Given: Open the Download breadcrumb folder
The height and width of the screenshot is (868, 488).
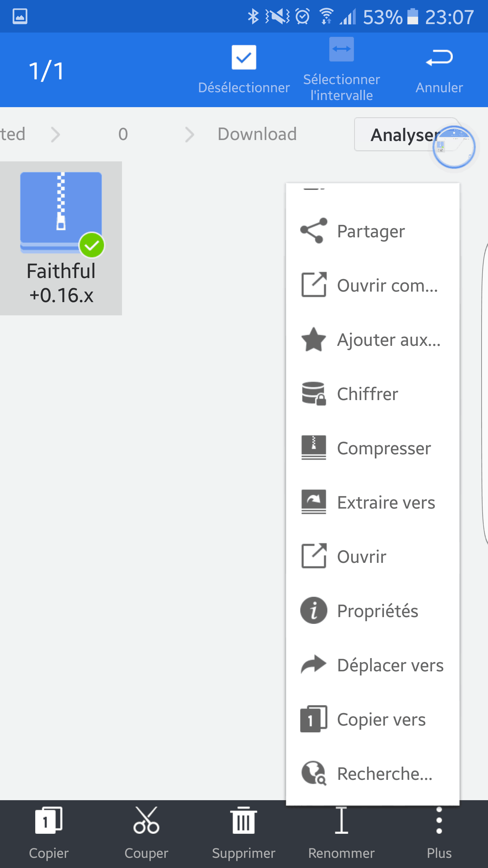Looking at the screenshot, I should click(x=257, y=134).
